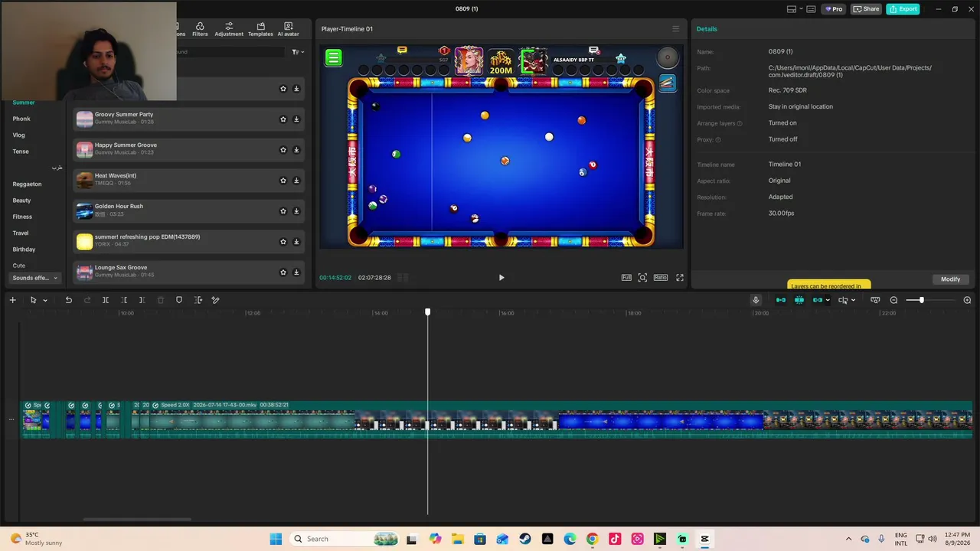Zoom out the timeline
Image resolution: width=980 pixels, height=551 pixels.
(893, 300)
